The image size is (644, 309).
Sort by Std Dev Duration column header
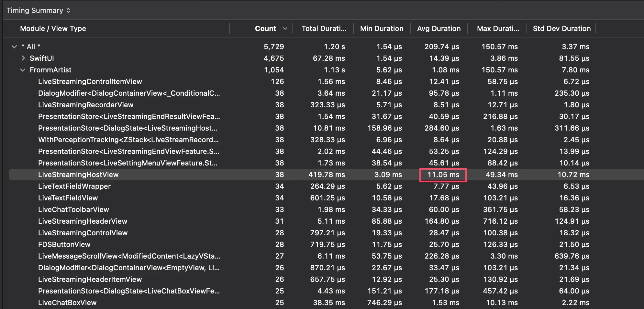[x=561, y=28]
